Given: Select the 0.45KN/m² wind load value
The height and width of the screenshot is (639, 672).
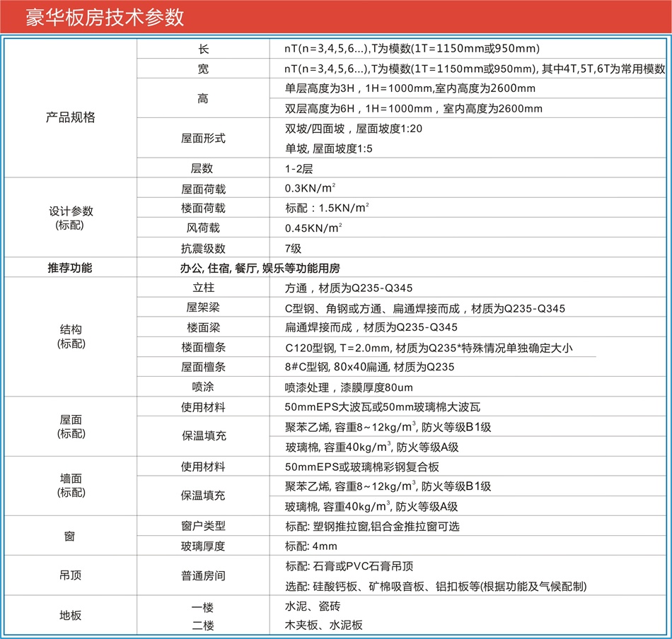Looking at the screenshot, I should coord(313,228).
